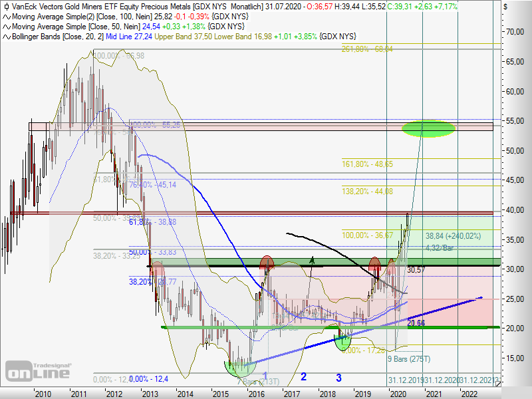This screenshot has height=399, width=532.
Task: Click the 9 Bars (275T) label
Action: pos(409,359)
